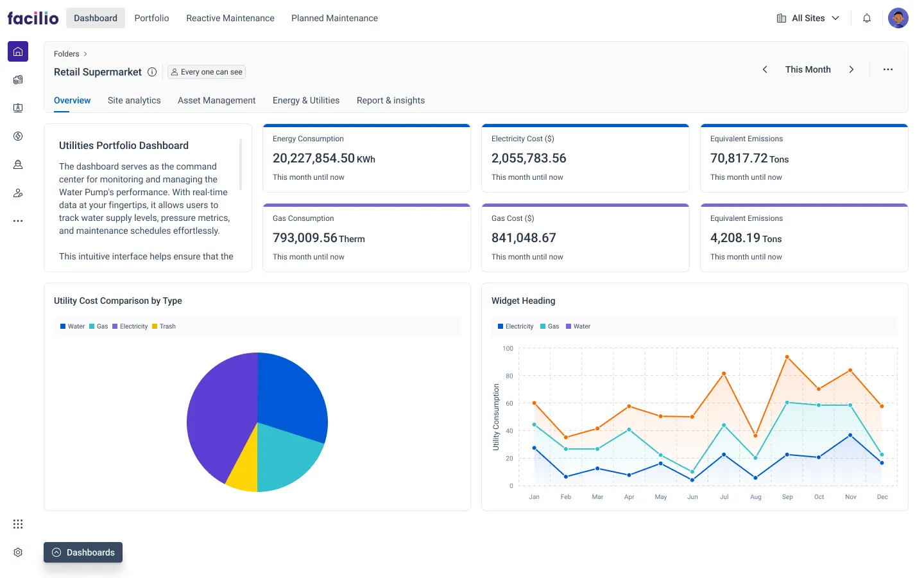Open the dashboard options ellipsis menu
The image size is (924, 578).
(x=887, y=69)
